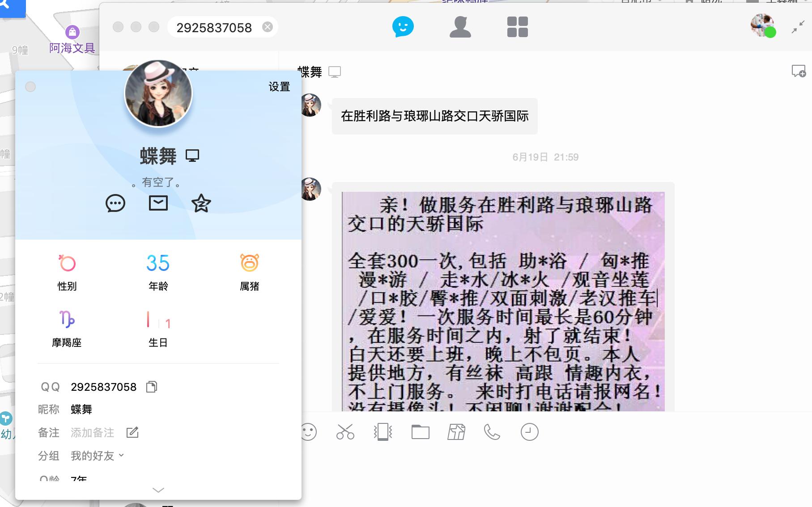The height and width of the screenshot is (507, 812).
Task: Switch to the Messages tab
Action: (403, 27)
